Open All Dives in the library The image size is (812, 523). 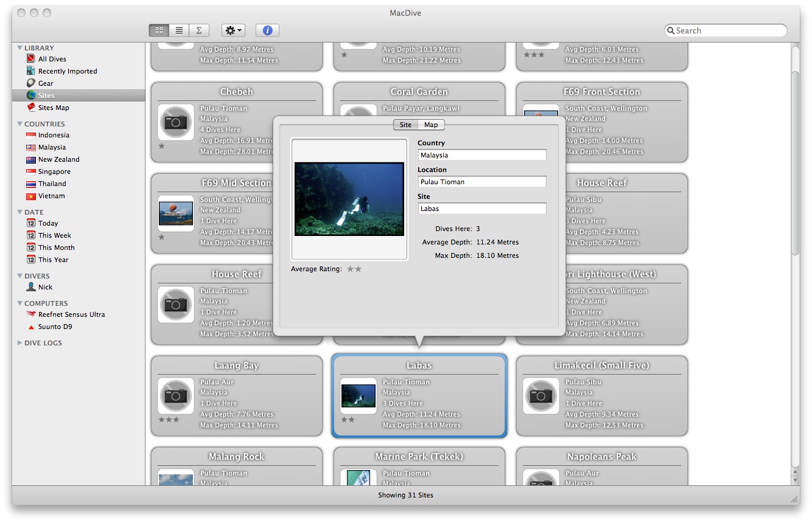point(52,59)
